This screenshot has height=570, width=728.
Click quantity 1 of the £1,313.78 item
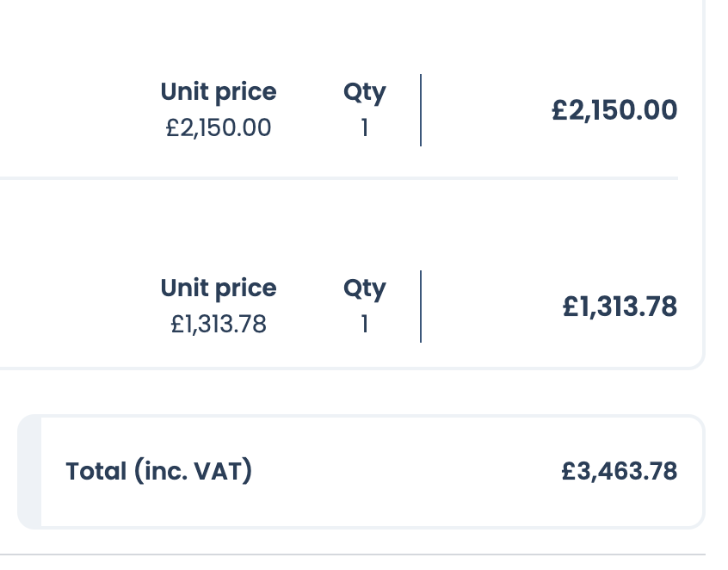[365, 325]
